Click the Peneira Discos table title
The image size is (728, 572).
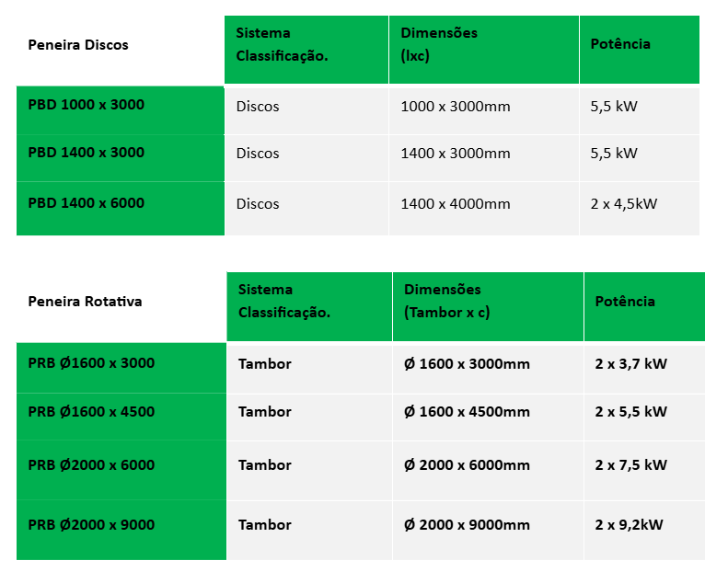click(78, 44)
